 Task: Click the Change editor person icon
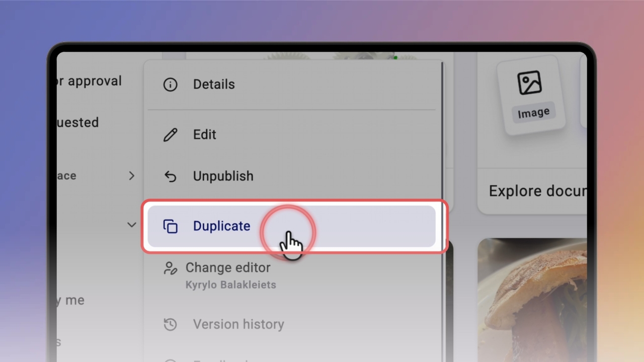(171, 268)
